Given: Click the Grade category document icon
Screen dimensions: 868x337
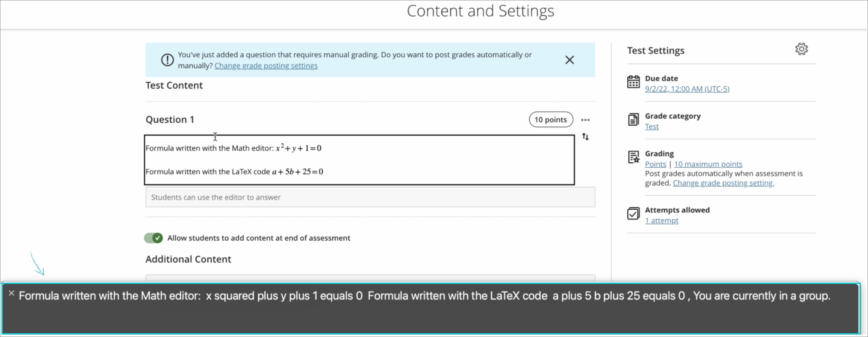Looking at the screenshot, I should (x=633, y=120).
